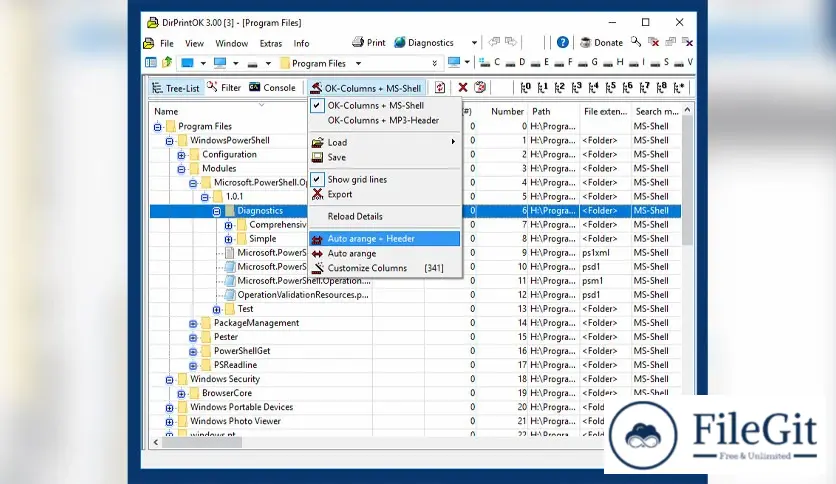Open the File menu

167,44
